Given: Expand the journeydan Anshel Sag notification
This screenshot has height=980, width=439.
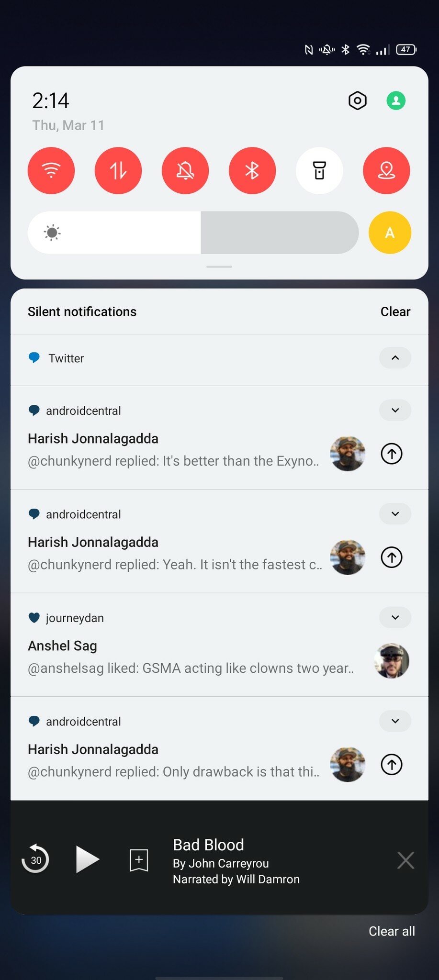Looking at the screenshot, I should [x=395, y=617].
